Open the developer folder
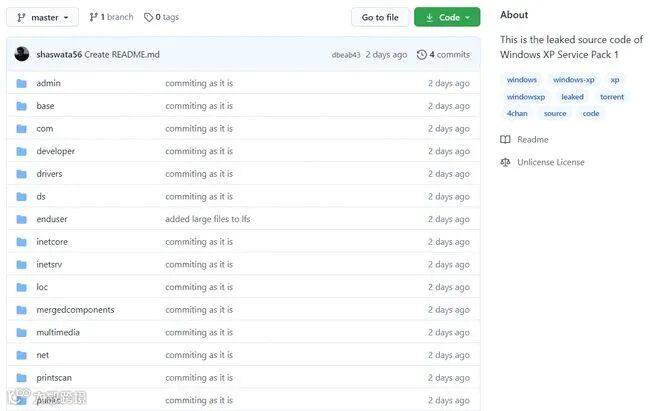This screenshot has width=650, height=411. (56, 151)
